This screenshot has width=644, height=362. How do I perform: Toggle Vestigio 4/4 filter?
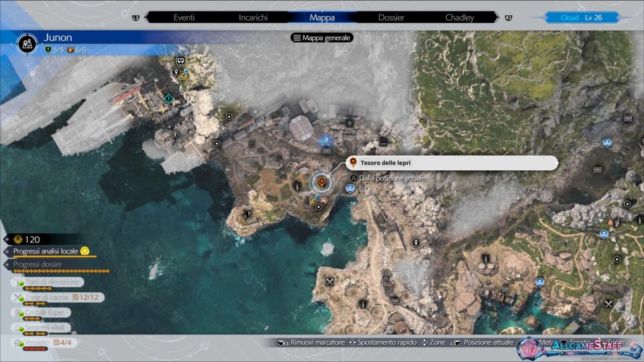[44, 343]
